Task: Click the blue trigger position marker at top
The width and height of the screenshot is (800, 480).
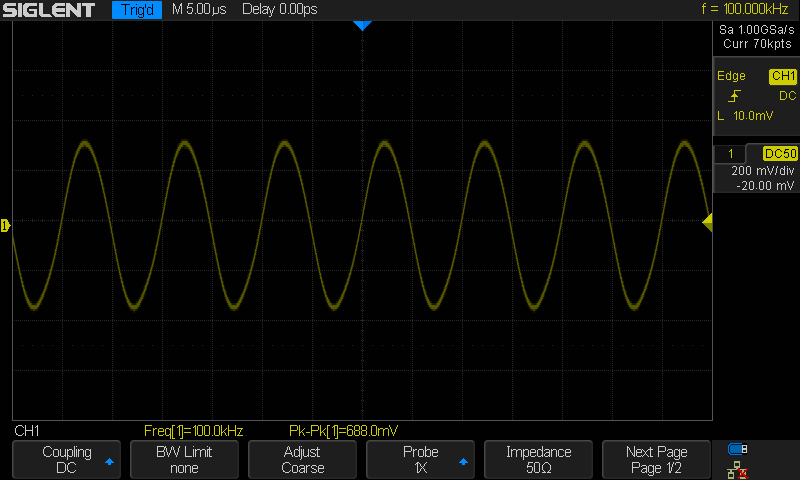Action: [x=362, y=26]
